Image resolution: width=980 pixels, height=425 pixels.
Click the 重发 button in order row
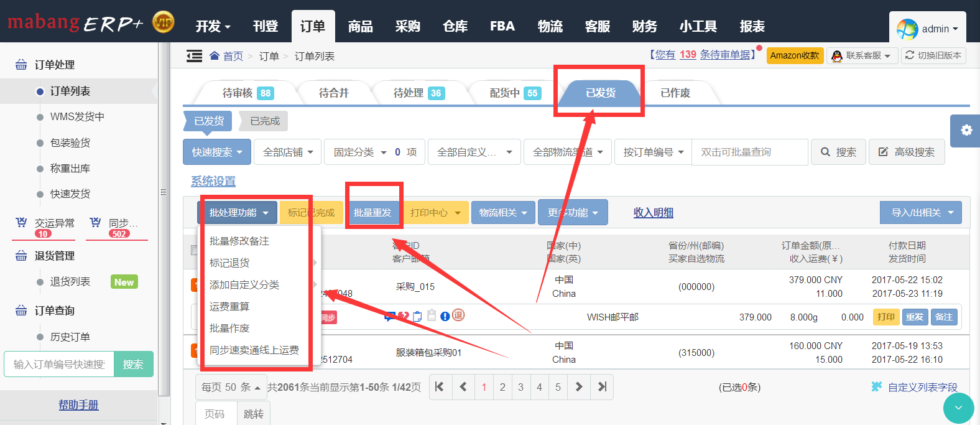(x=914, y=317)
